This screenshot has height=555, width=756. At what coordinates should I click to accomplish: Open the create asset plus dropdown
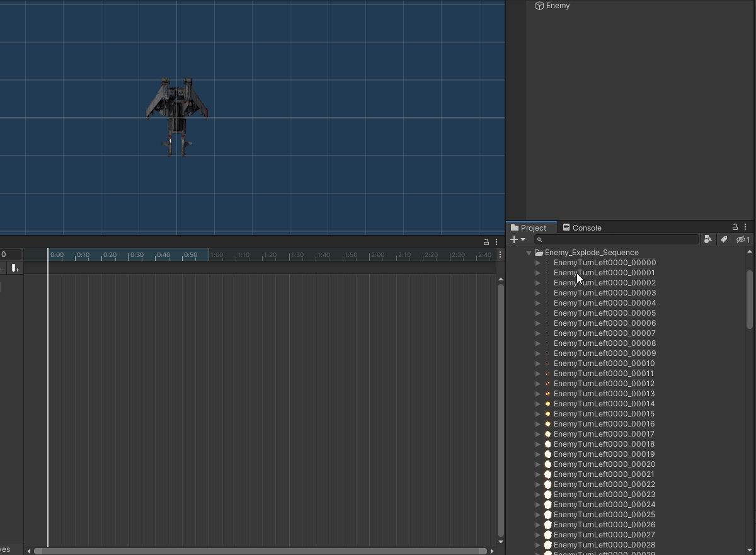(517, 239)
